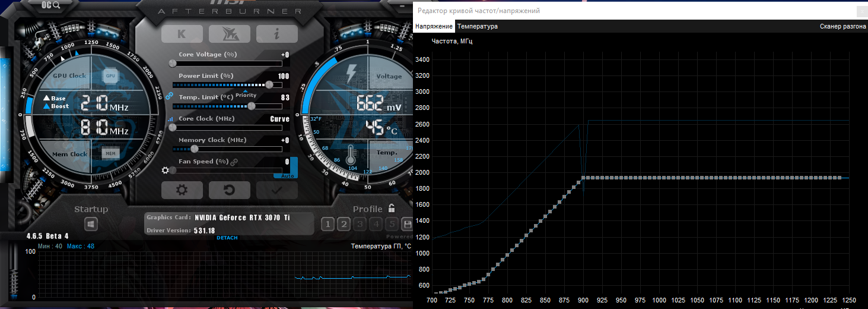Click the Макс : 48 graph value
Viewport: 868px width, 309px height.
point(81,246)
